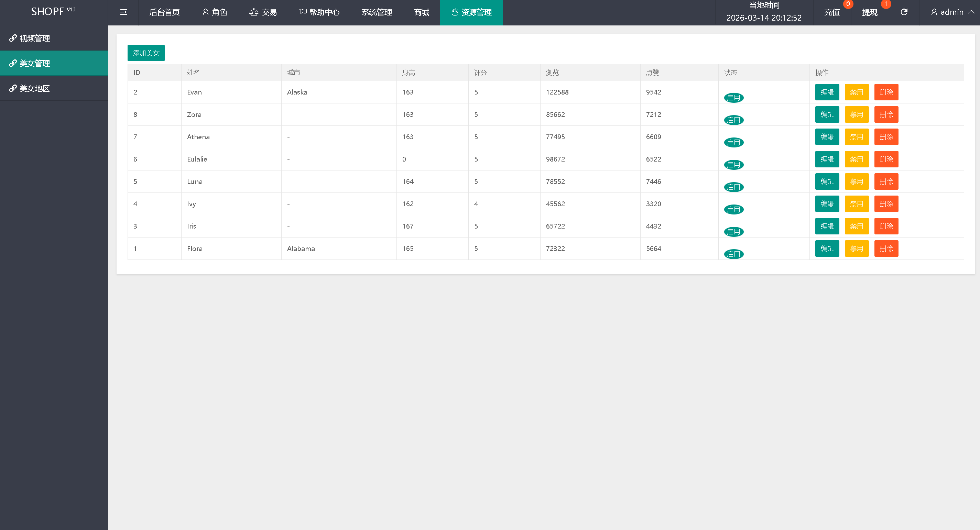Image resolution: width=980 pixels, height=530 pixels.
Task: Delete the Iris row
Action: tap(886, 226)
